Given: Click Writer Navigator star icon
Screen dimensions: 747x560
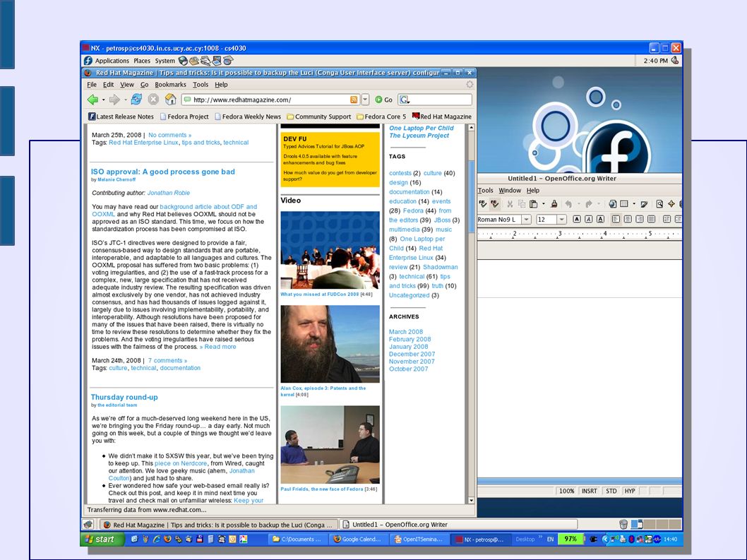Looking at the screenshot, I should pos(671,204).
